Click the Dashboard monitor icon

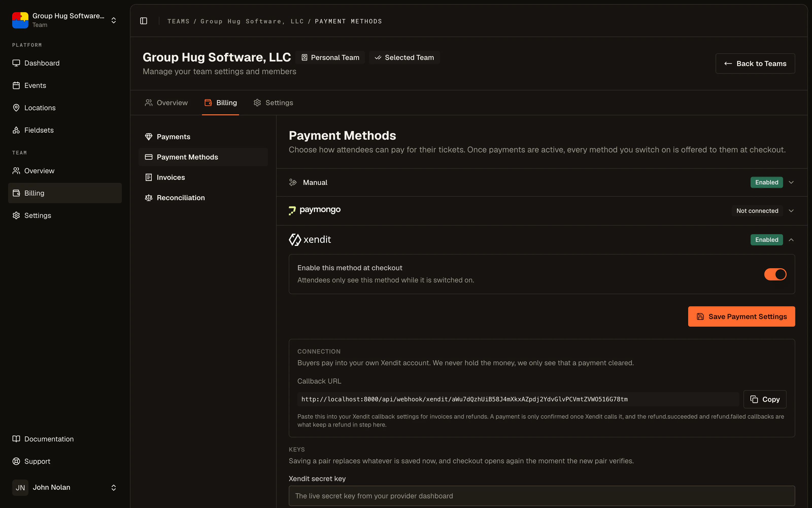(x=16, y=63)
